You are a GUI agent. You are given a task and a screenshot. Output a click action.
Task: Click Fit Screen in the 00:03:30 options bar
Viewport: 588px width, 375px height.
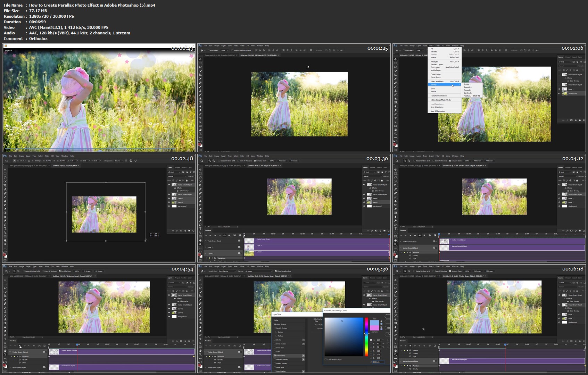point(282,161)
